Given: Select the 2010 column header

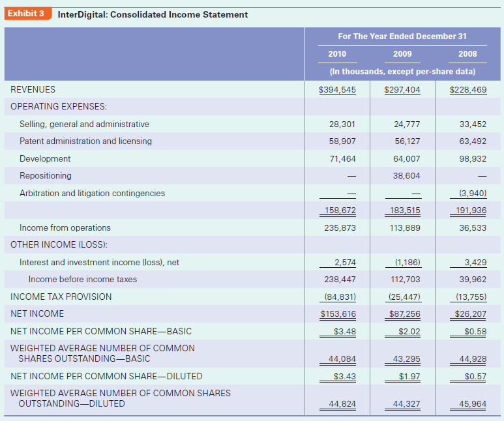Looking at the screenshot, I should (x=337, y=54).
